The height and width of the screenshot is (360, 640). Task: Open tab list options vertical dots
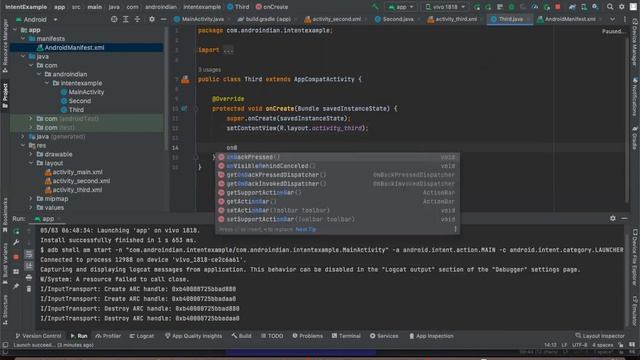[x=624, y=19]
